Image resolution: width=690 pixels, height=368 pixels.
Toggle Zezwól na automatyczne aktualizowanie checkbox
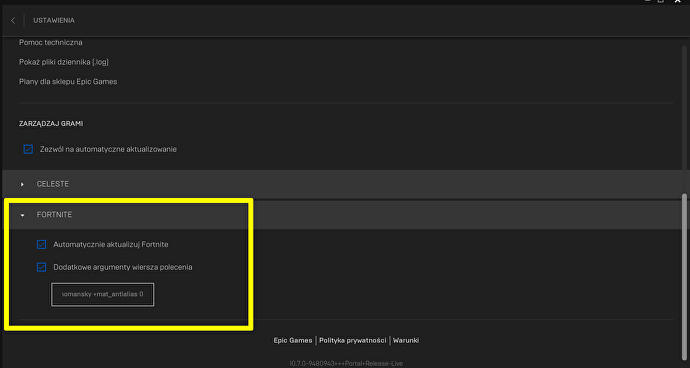28,149
